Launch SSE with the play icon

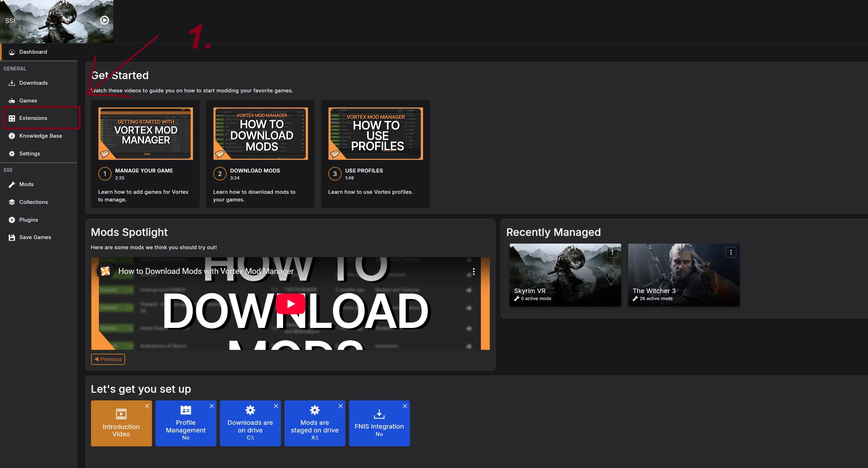tap(104, 20)
